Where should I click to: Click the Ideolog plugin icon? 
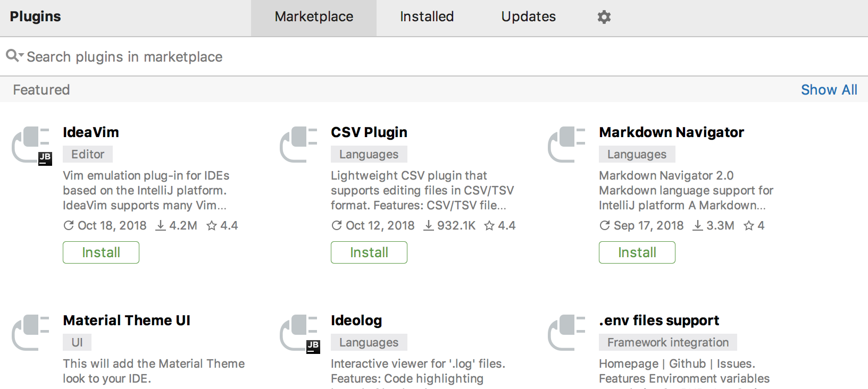tap(299, 333)
